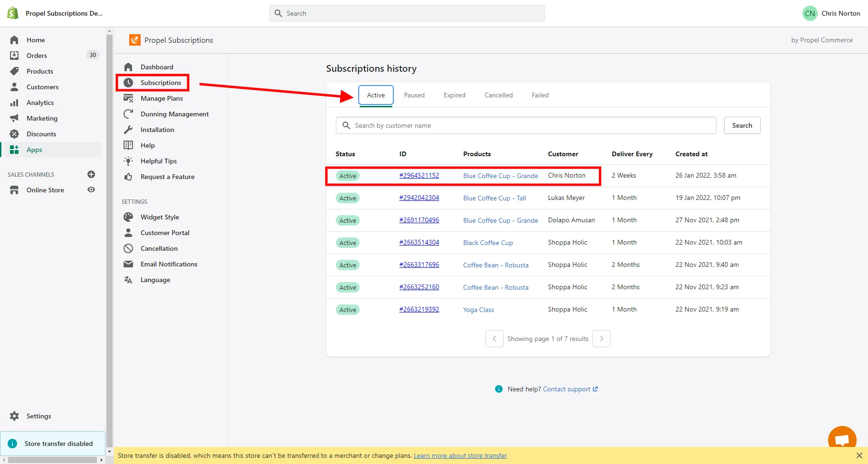This screenshot has height=464, width=868.
Task: Click the Language translate icon
Action: (x=128, y=280)
